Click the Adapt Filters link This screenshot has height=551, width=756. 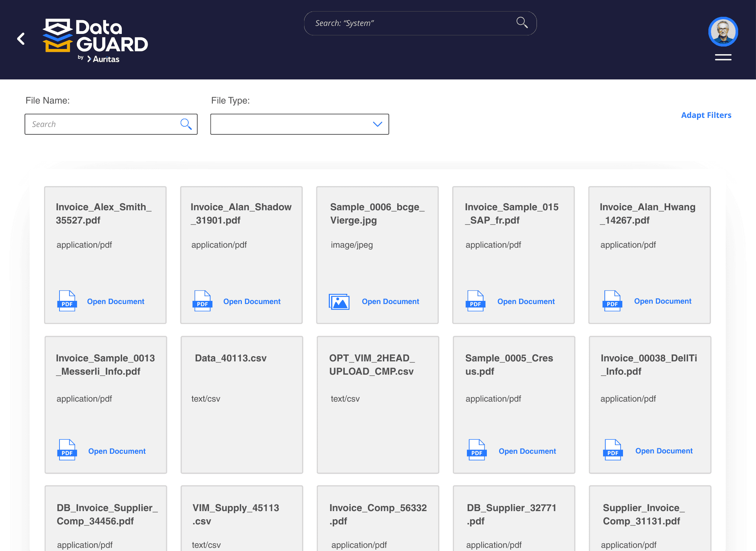point(706,115)
